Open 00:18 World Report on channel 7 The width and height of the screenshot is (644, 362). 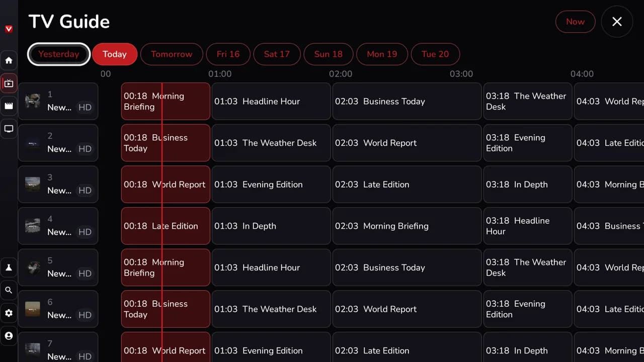(x=166, y=347)
